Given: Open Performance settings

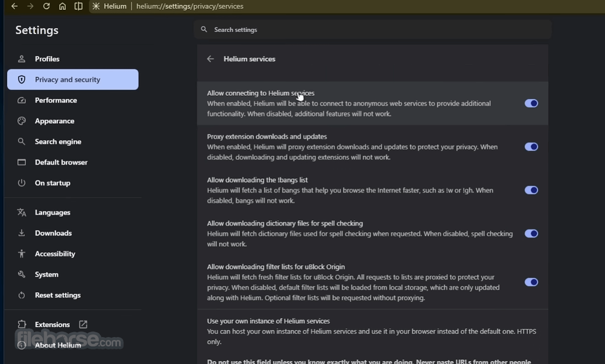Looking at the screenshot, I should tap(72, 100).
